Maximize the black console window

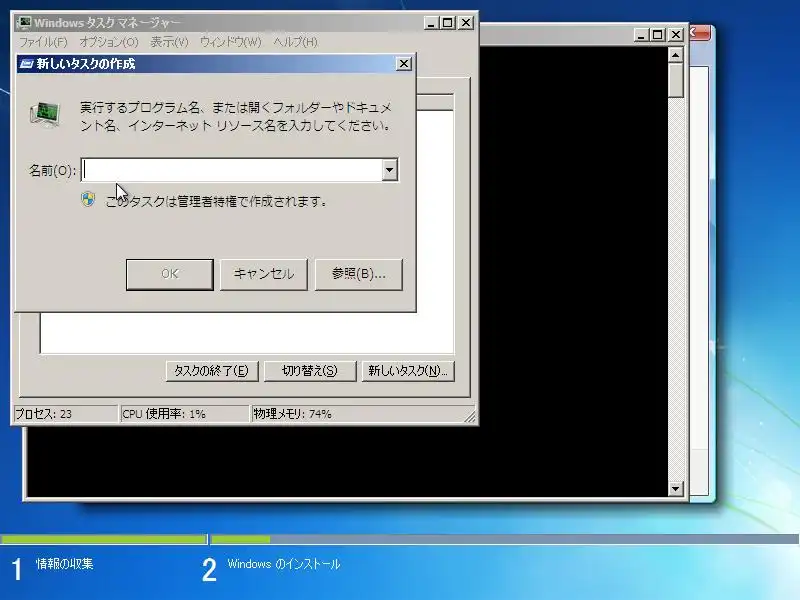pos(658,35)
